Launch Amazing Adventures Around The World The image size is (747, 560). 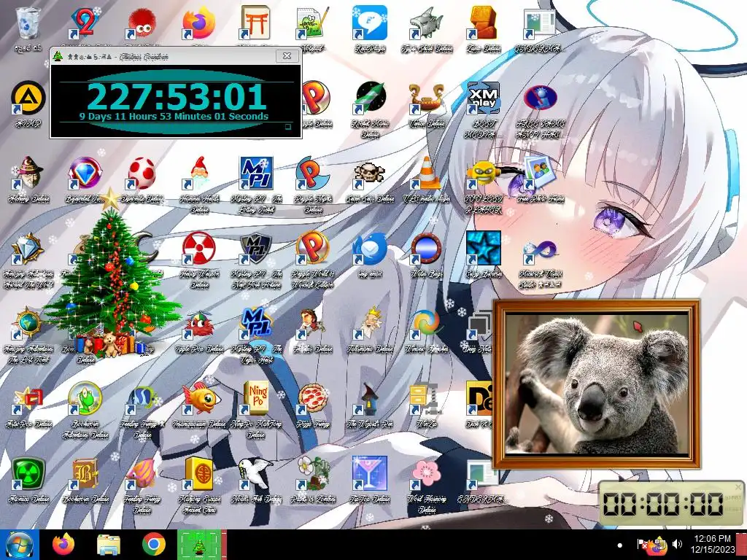click(28, 248)
